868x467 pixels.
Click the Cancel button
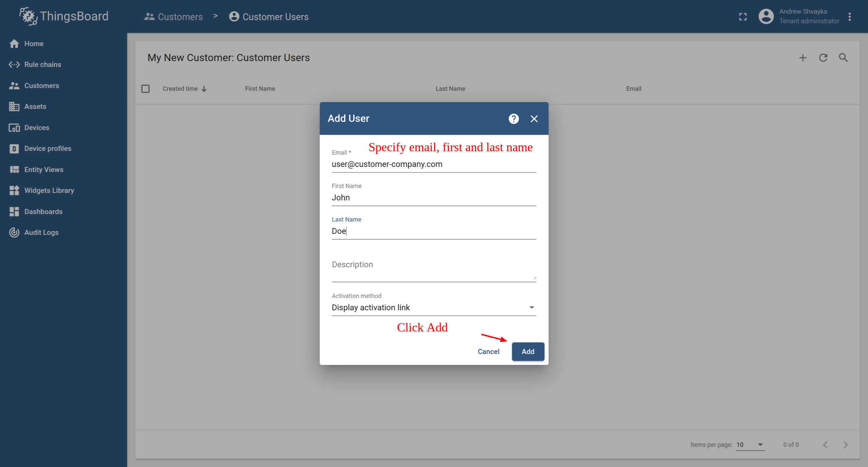click(488, 352)
